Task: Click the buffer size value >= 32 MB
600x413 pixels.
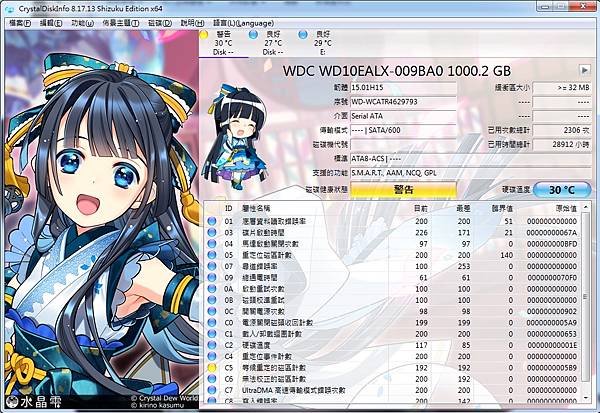Action: [x=562, y=88]
